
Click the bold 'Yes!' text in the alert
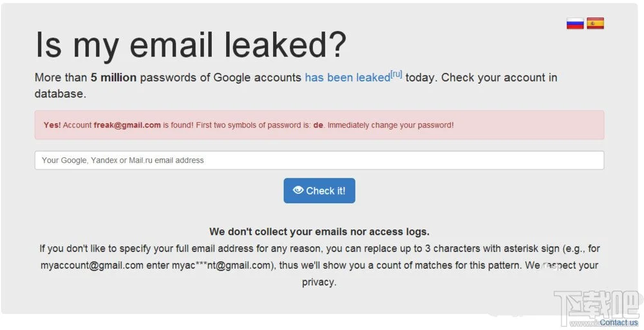(x=52, y=125)
